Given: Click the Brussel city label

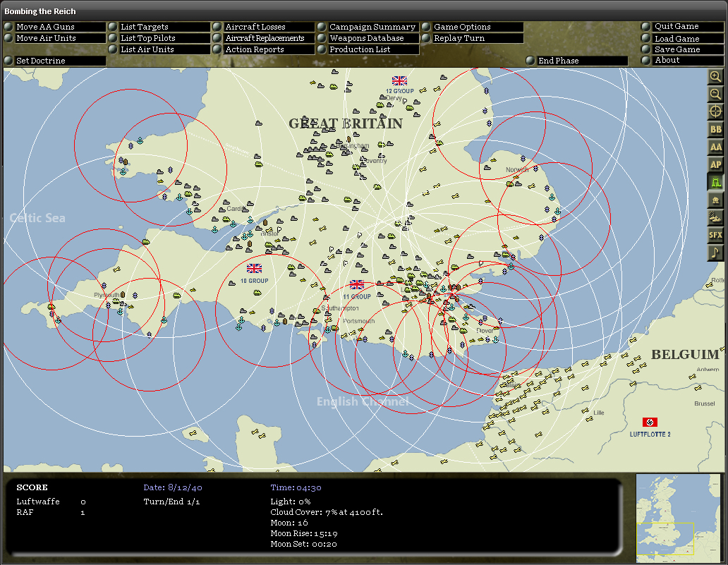Looking at the screenshot, I should [x=704, y=403].
